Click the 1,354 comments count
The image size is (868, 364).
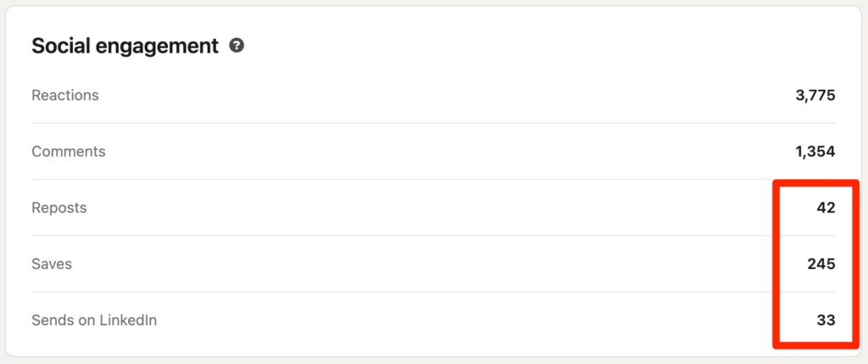click(815, 152)
